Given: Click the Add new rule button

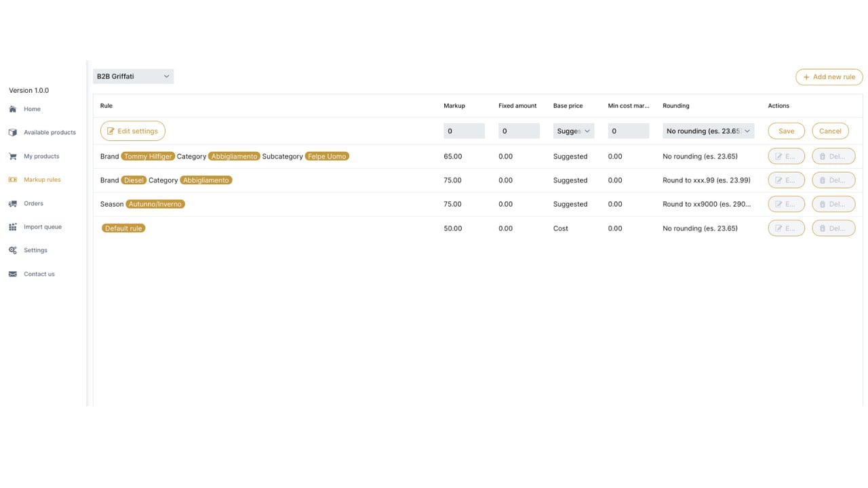Looking at the screenshot, I should tap(829, 77).
